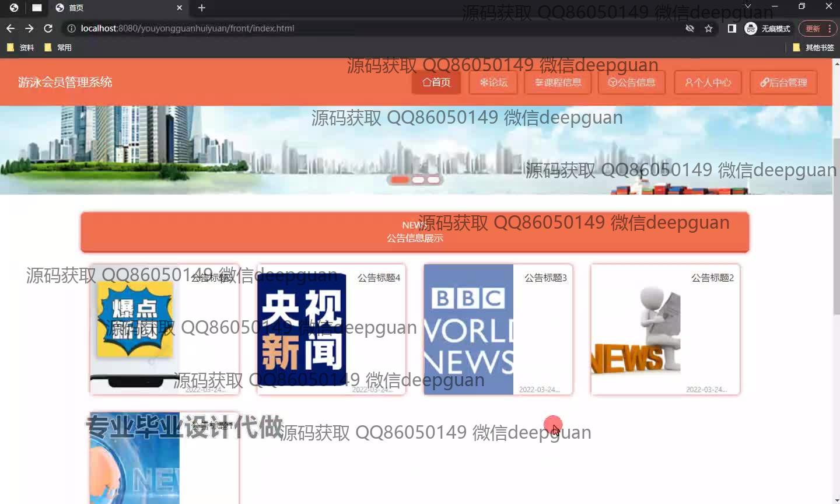Select the first carousel slide indicator
840x504 pixels.
tap(400, 180)
